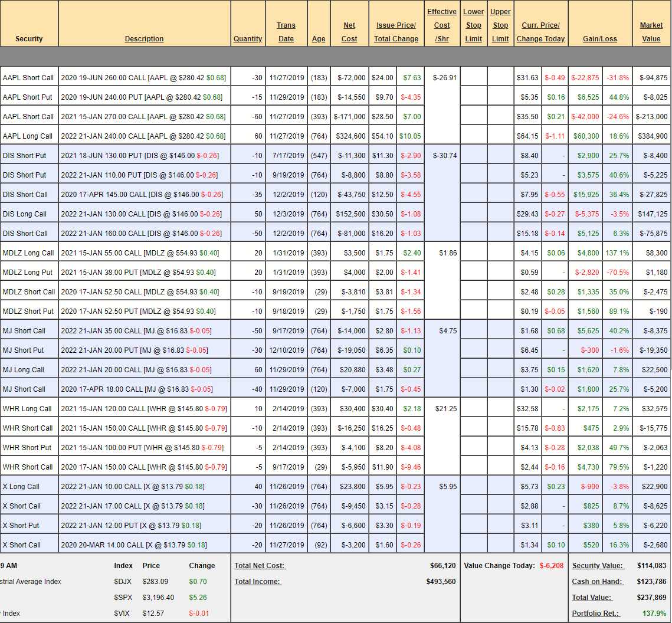
Task: Click the Net Cost column header
Action: pyautogui.click(x=349, y=32)
